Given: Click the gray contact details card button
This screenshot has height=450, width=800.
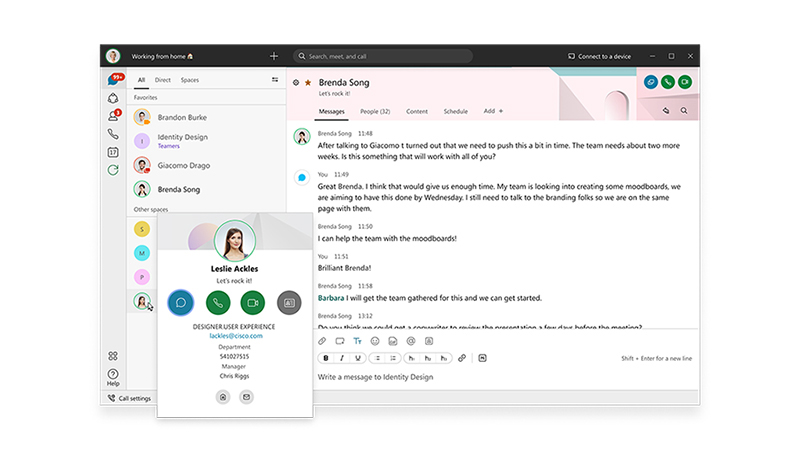Looking at the screenshot, I should [289, 303].
